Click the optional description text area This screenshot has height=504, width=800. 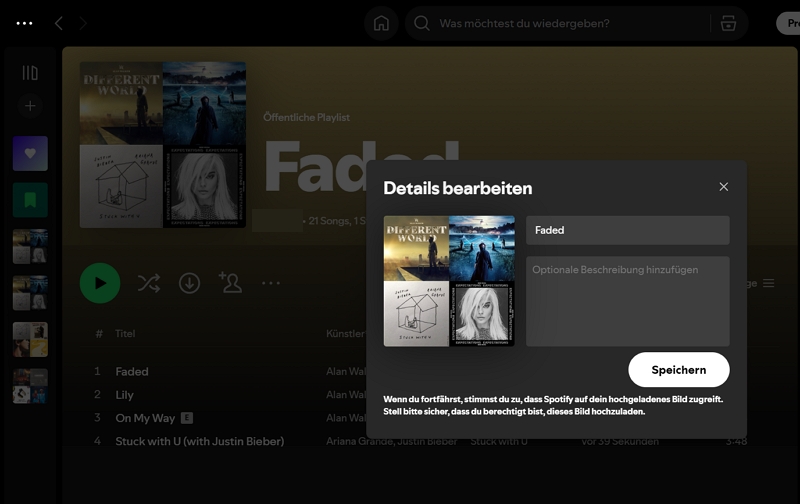click(627, 301)
